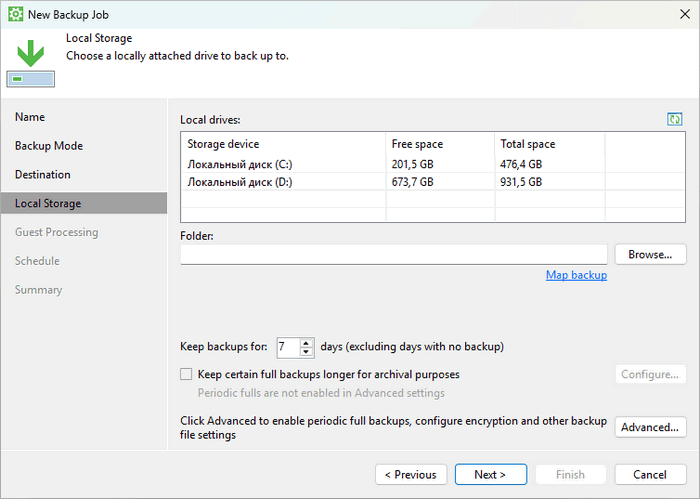Open Advanced... backup settings

click(x=650, y=427)
